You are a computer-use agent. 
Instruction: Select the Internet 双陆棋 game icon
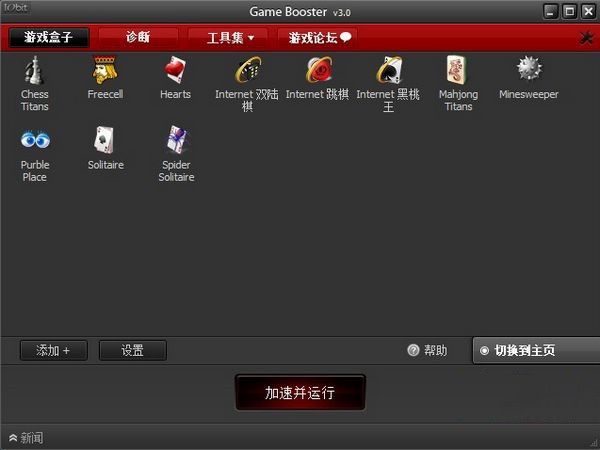pos(247,71)
